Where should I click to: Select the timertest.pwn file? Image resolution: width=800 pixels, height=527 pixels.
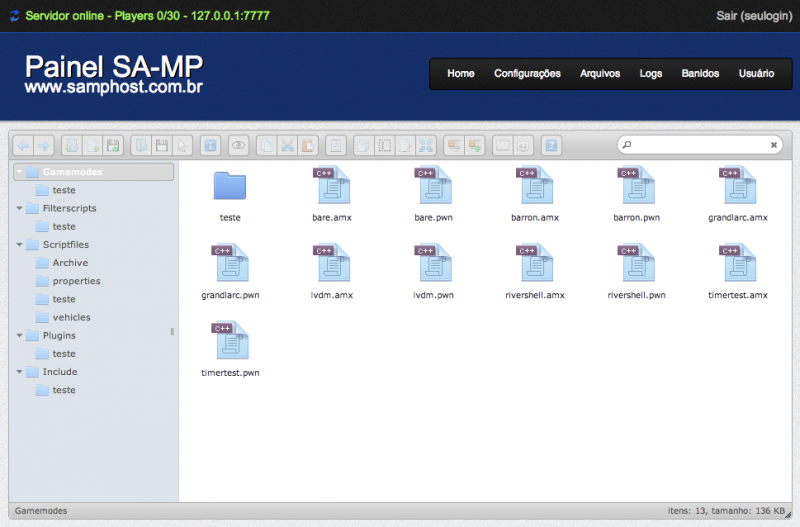click(x=230, y=349)
